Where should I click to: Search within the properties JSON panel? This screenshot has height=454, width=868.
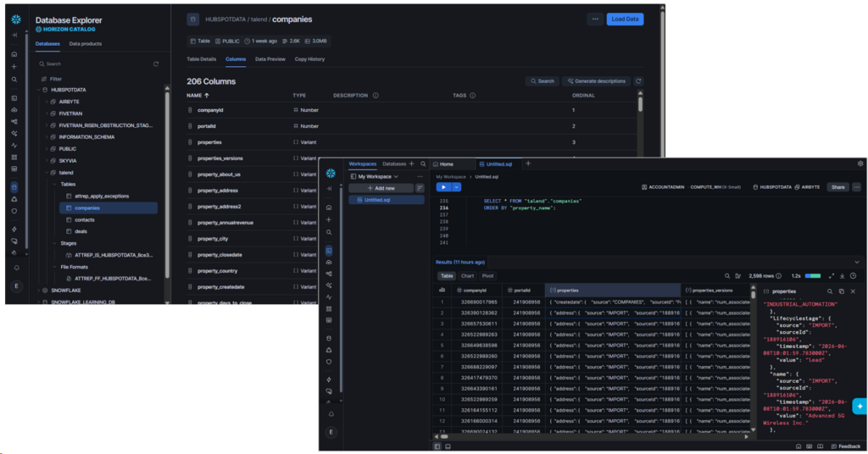830,291
